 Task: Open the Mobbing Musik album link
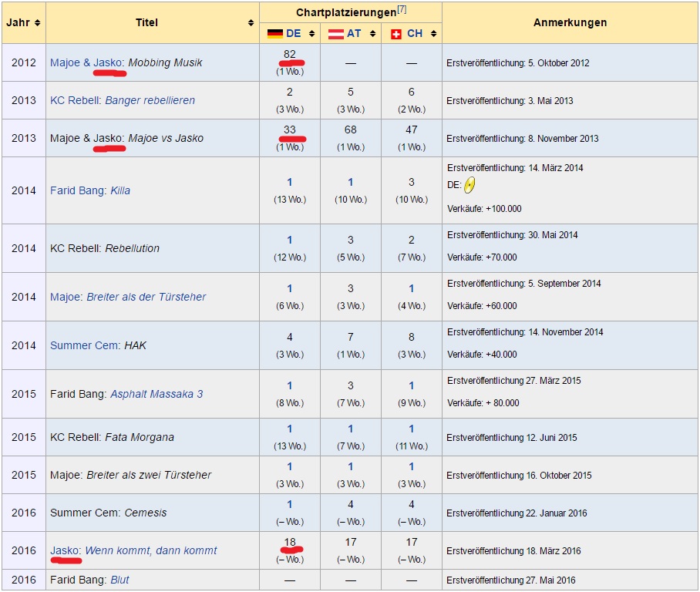(x=165, y=62)
